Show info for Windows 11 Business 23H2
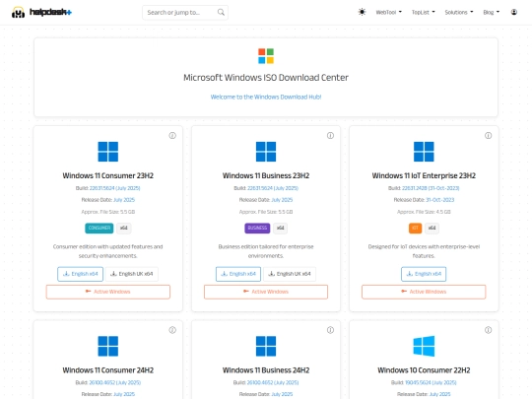532x399 pixels. pos(330,135)
